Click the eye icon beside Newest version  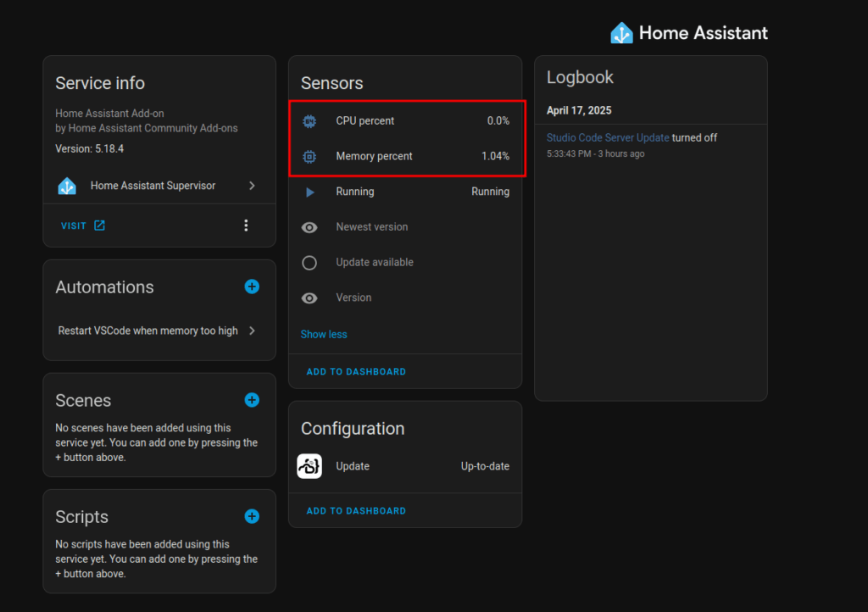(x=309, y=227)
